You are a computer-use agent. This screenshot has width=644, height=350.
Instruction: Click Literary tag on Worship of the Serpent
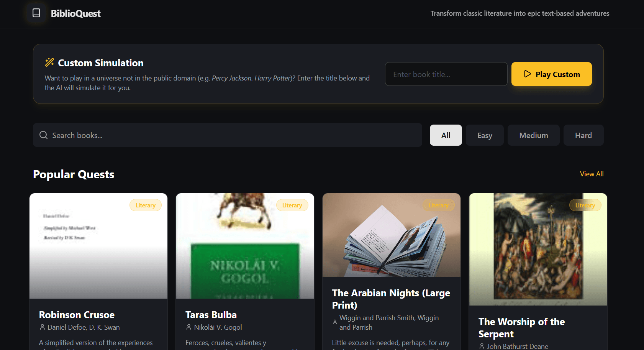point(585,205)
